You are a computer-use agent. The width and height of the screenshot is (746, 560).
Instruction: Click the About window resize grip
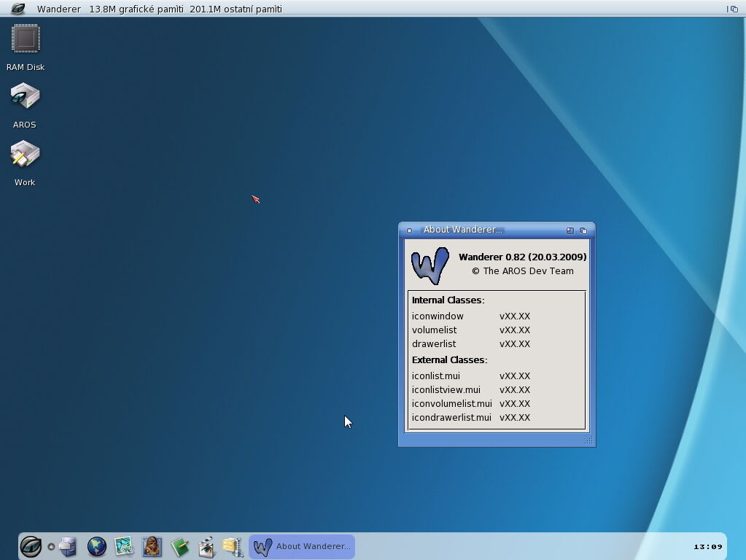tap(588, 440)
